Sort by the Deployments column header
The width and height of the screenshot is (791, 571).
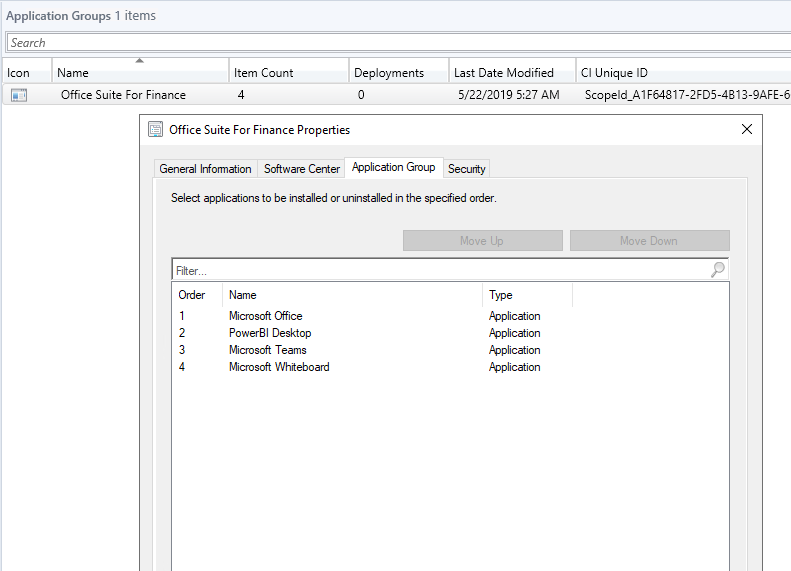tap(399, 73)
